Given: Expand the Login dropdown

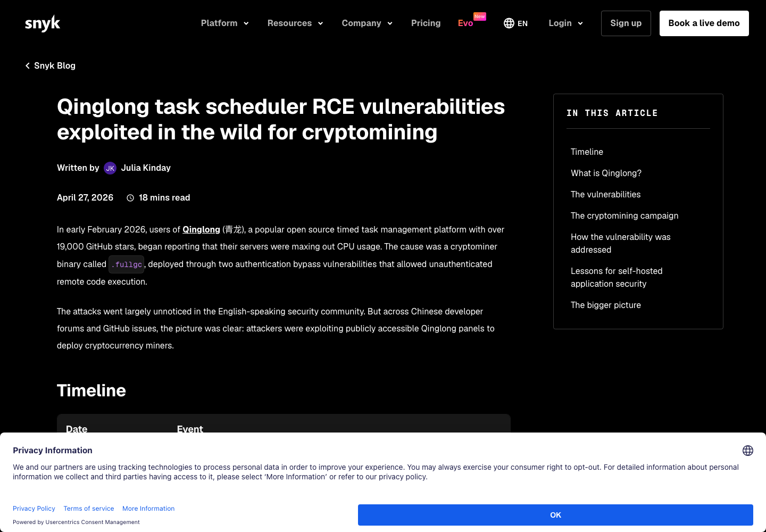Looking at the screenshot, I should 566,23.
